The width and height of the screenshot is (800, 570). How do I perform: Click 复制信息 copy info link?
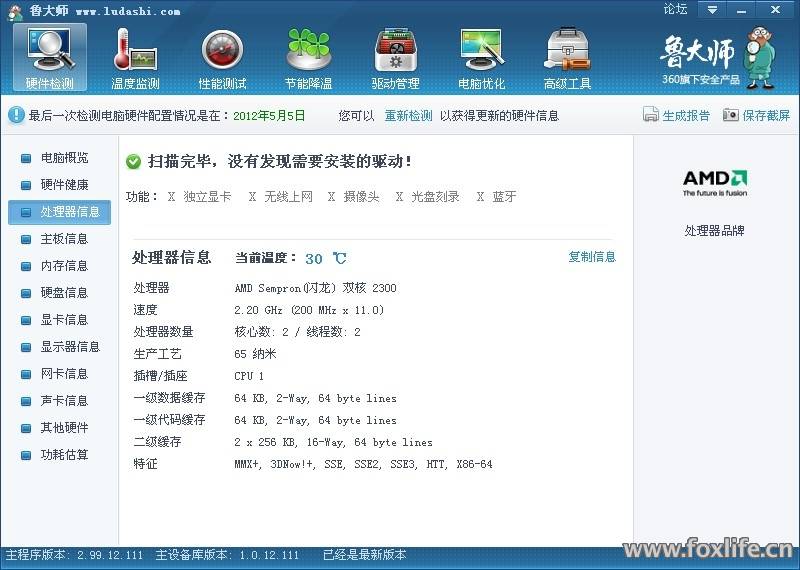pyautogui.click(x=592, y=257)
